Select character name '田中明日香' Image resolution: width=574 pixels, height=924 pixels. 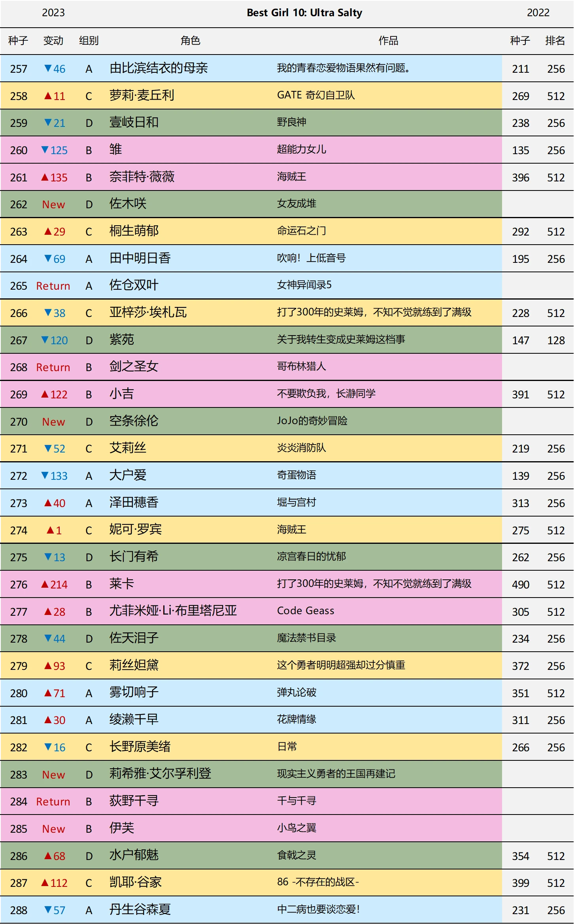click(140, 258)
